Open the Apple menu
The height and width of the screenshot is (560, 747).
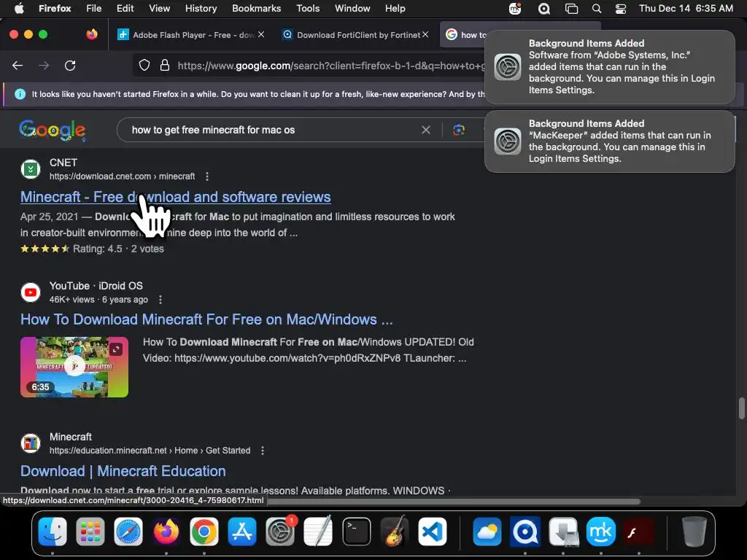click(x=18, y=8)
